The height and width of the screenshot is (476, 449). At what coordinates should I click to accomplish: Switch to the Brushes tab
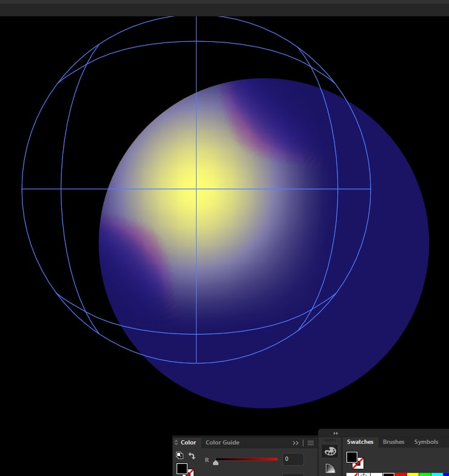[393, 441]
